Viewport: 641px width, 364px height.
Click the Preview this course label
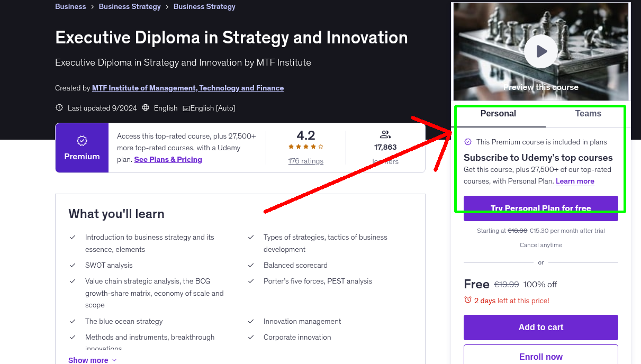click(541, 87)
